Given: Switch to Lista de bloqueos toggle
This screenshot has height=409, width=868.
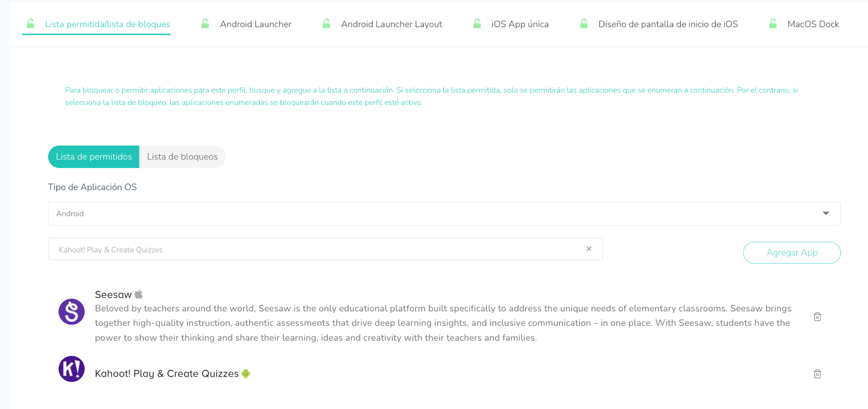Looking at the screenshot, I should [x=182, y=157].
